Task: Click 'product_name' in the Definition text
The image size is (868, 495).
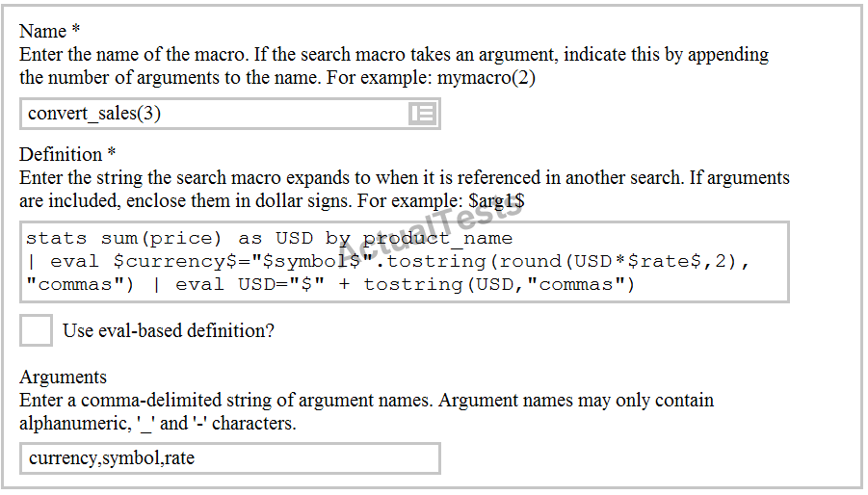Action: click(x=437, y=238)
